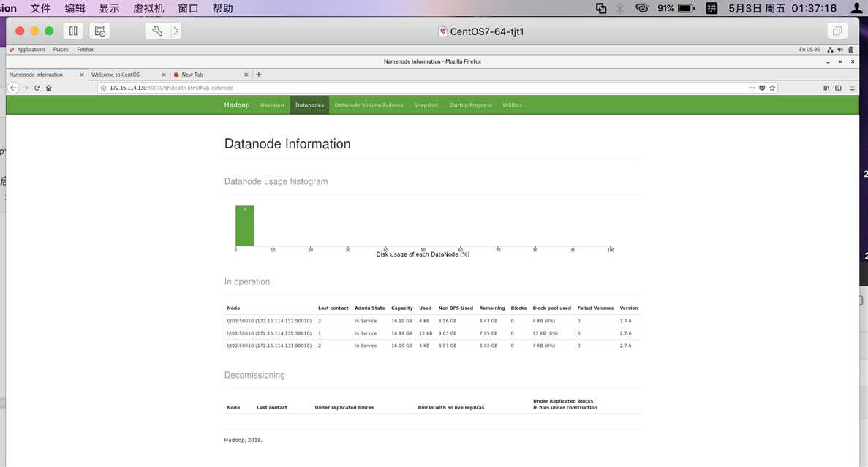The width and height of the screenshot is (868, 467).
Task: Close the New Tab tab
Action: point(246,74)
